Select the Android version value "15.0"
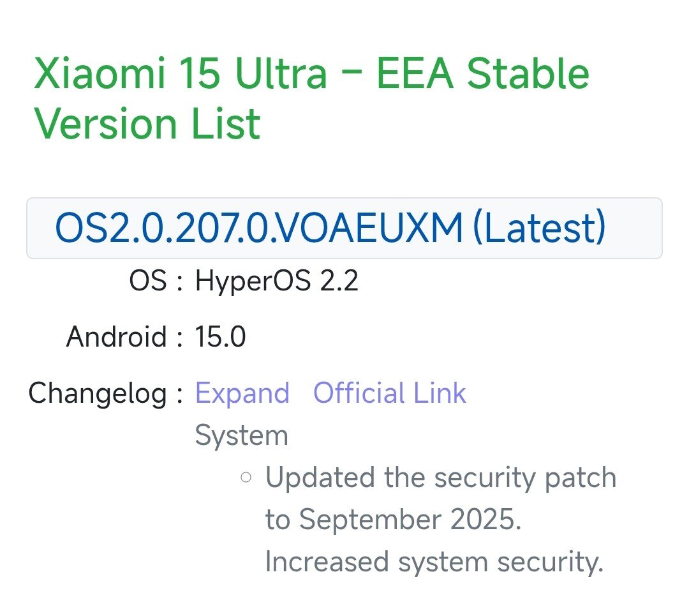Image resolution: width=689 pixels, height=616 pixels. click(x=220, y=337)
